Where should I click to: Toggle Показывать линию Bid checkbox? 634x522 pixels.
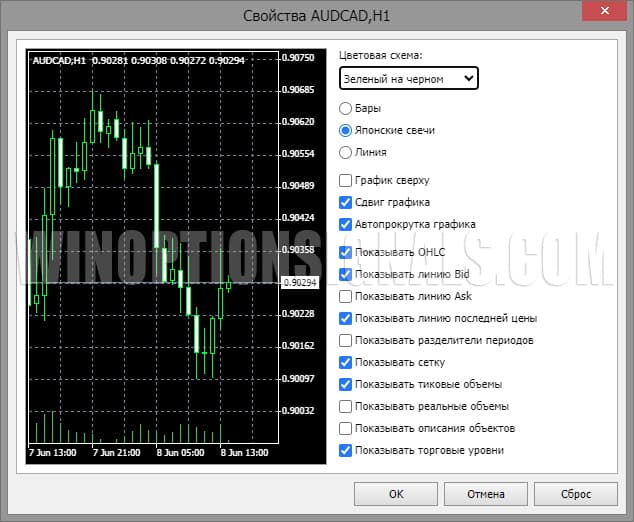(x=346, y=274)
